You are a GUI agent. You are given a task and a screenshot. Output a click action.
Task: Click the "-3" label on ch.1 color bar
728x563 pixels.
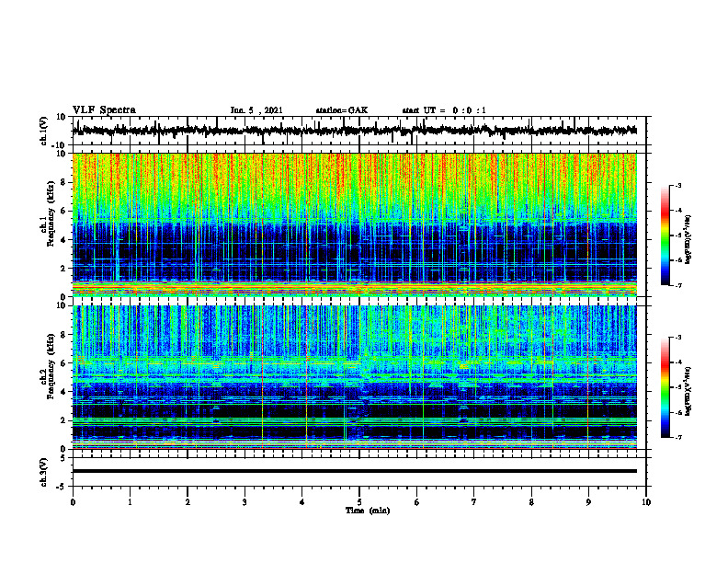[x=677, y=185]
